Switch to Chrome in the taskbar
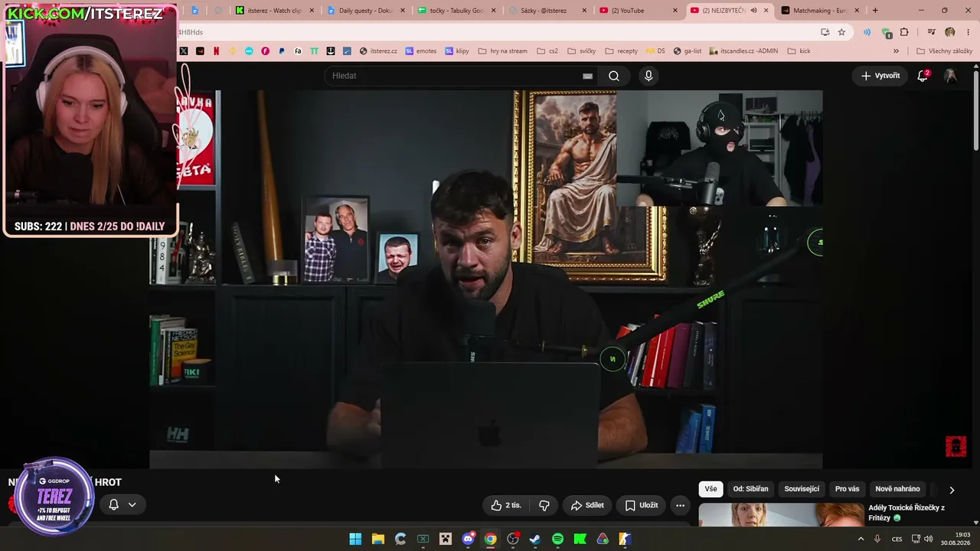The image size is (980, 551). pos(490,540)
